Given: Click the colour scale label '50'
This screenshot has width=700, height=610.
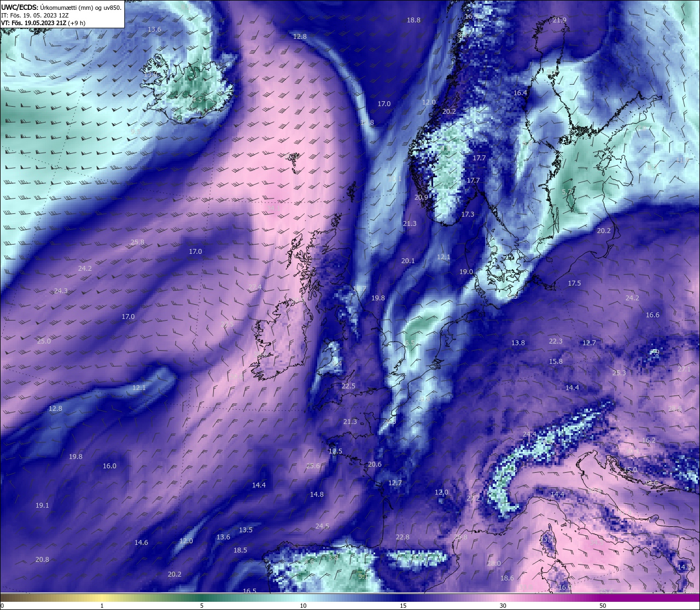Looking at the screenshot, I should [603, 606].
